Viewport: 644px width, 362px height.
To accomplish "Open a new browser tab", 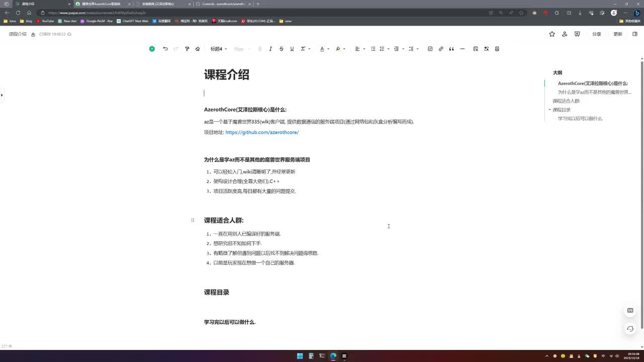I will [x=258, y=4].
